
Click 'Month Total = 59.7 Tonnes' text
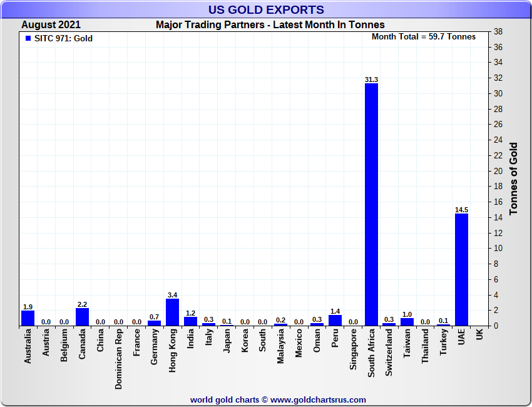click(424, 37)
